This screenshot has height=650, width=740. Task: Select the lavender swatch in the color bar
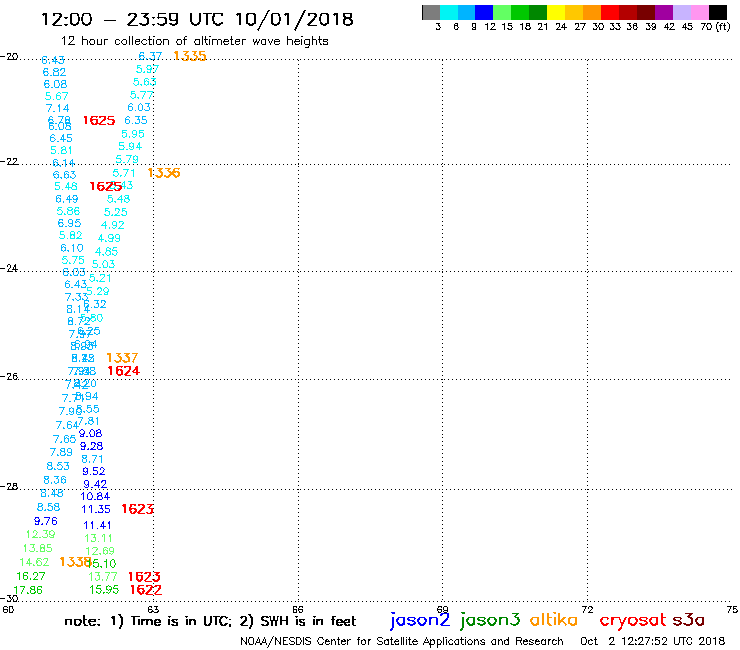tap(682, 12)
